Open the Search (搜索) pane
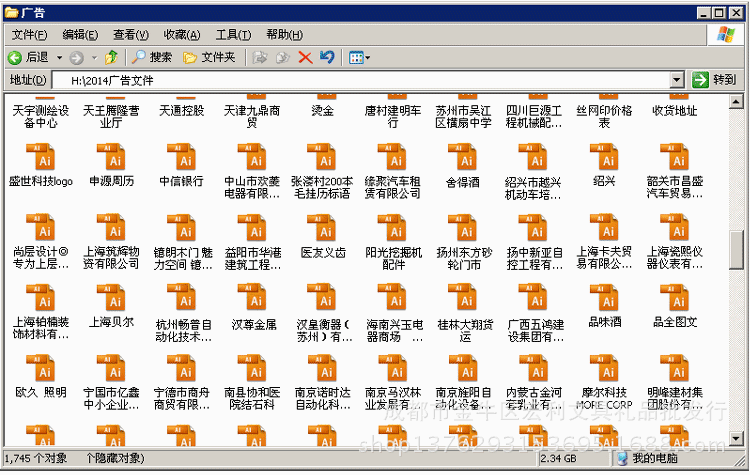 click(152, 57)
